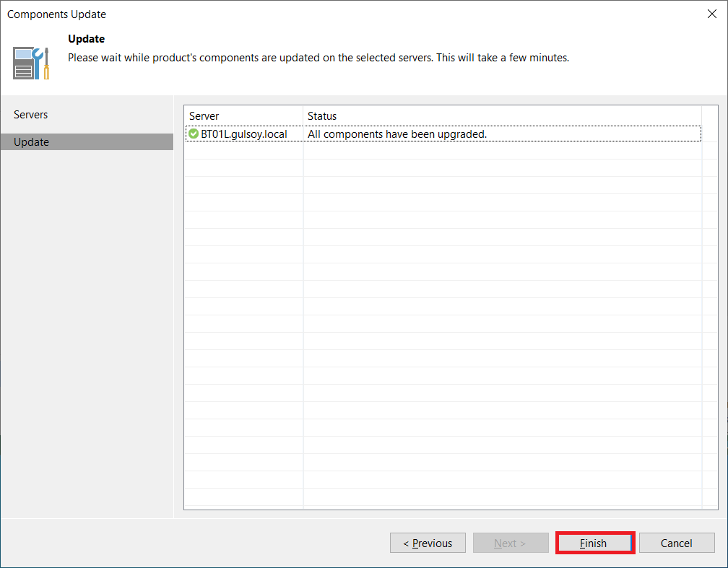Image resolution: width=728 pixels, height=568 pixels.
Task: Sort by the Server column header
Action: (243, 115)
